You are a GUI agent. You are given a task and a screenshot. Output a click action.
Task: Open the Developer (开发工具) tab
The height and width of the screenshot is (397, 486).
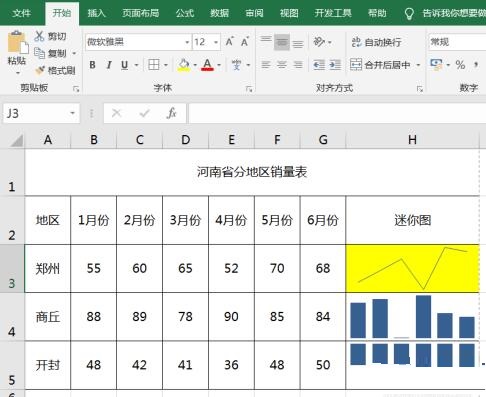pos(333,13)
